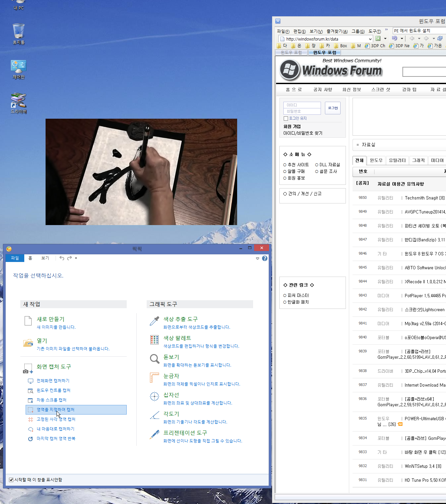Open the DLL 자료실 link in the side menu
The height and width of the screenshot is (504, 446).
[330, 165]
